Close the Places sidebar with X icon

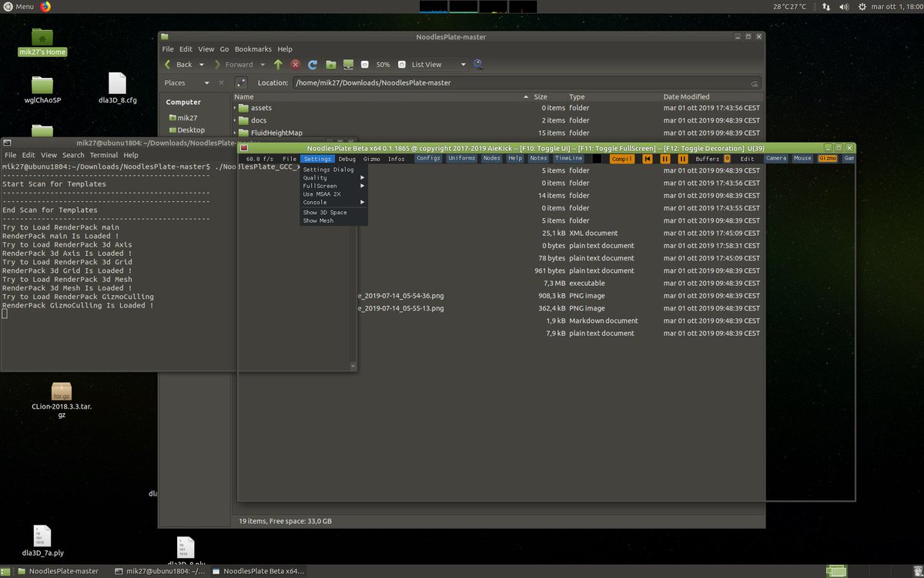[x=221, y=82]
